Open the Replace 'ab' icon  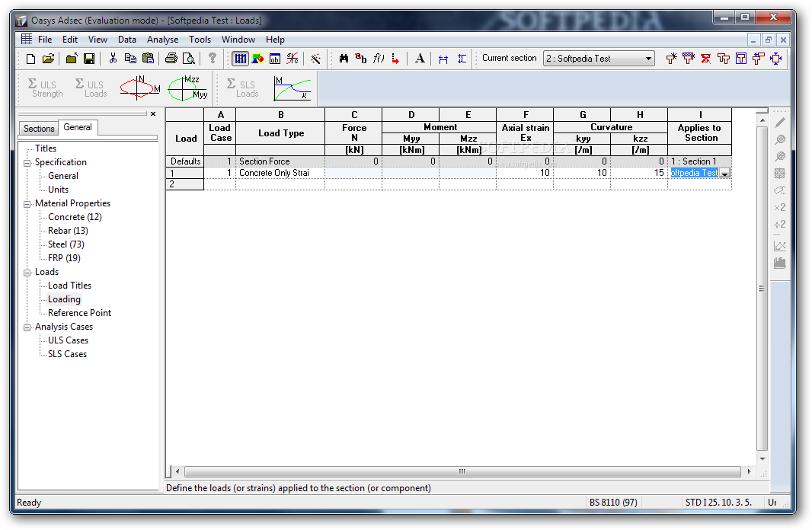(361, 59)
